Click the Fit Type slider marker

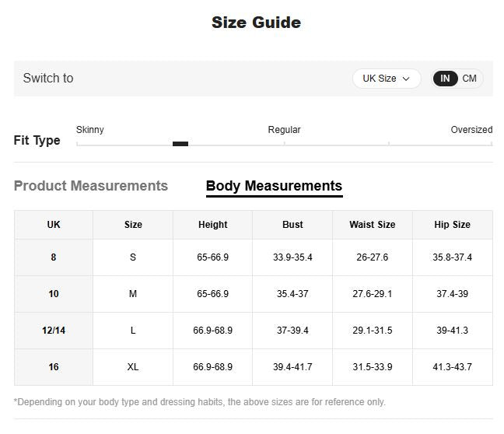tap(180, 144)
